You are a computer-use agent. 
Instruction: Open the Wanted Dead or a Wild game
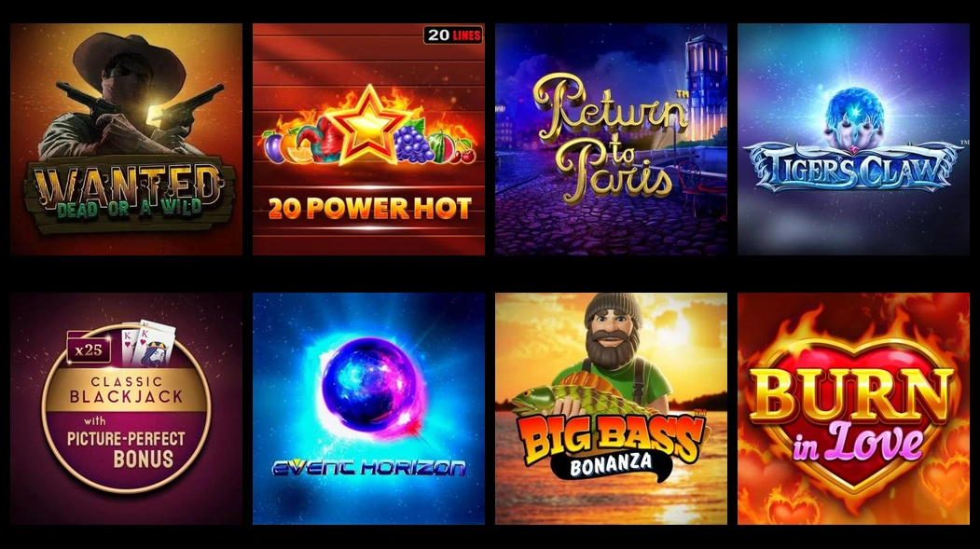tap(126, 139)
